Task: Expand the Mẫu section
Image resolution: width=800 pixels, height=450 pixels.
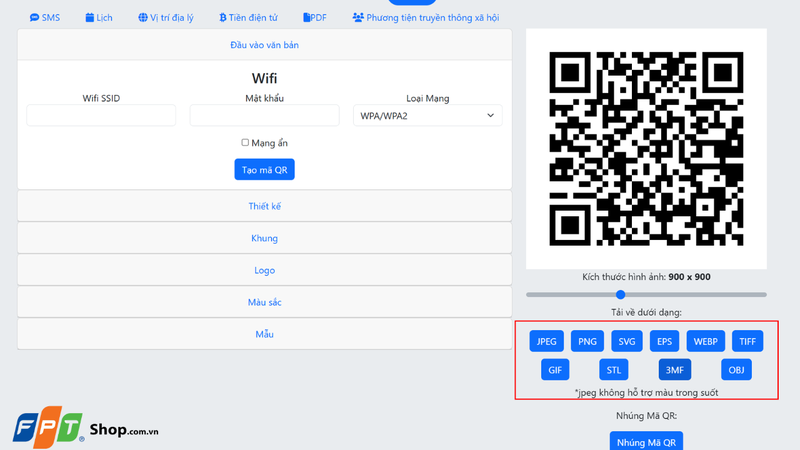Action: 264,334
